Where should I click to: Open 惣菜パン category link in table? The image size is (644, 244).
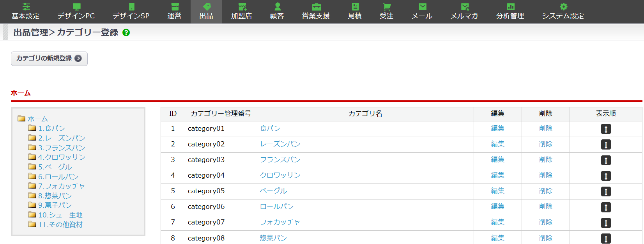(x=274, y=238)
